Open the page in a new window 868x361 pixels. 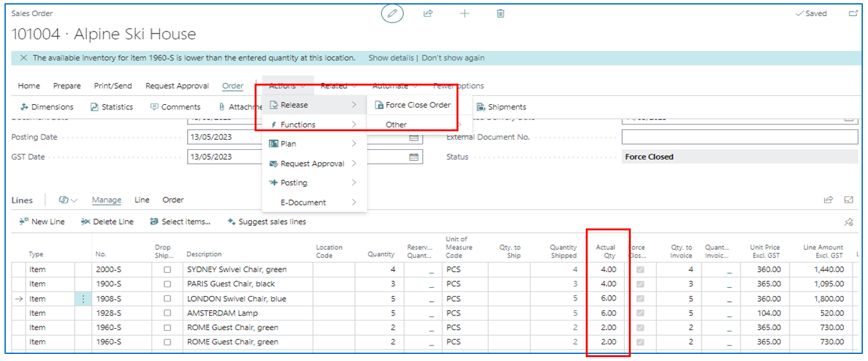click(x=853, y=14)
